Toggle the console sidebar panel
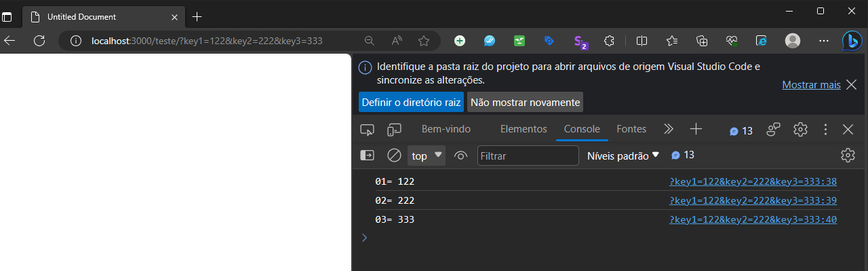 (367, 156)
